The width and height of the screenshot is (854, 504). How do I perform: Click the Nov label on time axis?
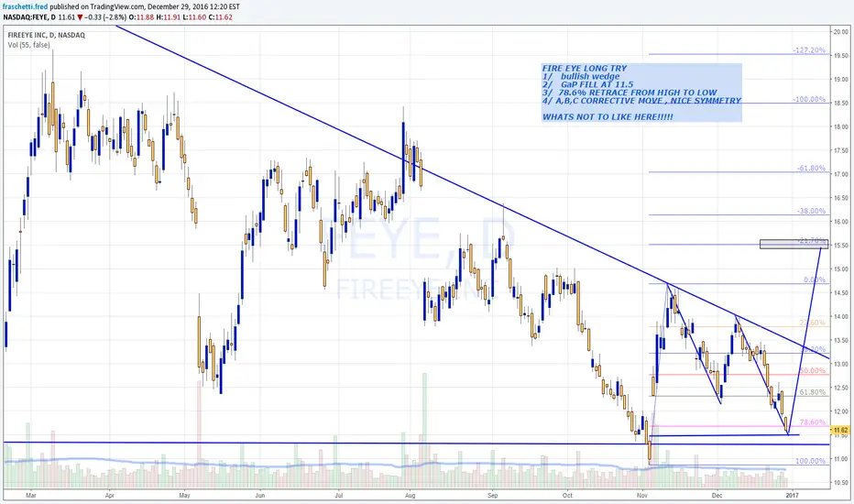(x=642, y=495)
